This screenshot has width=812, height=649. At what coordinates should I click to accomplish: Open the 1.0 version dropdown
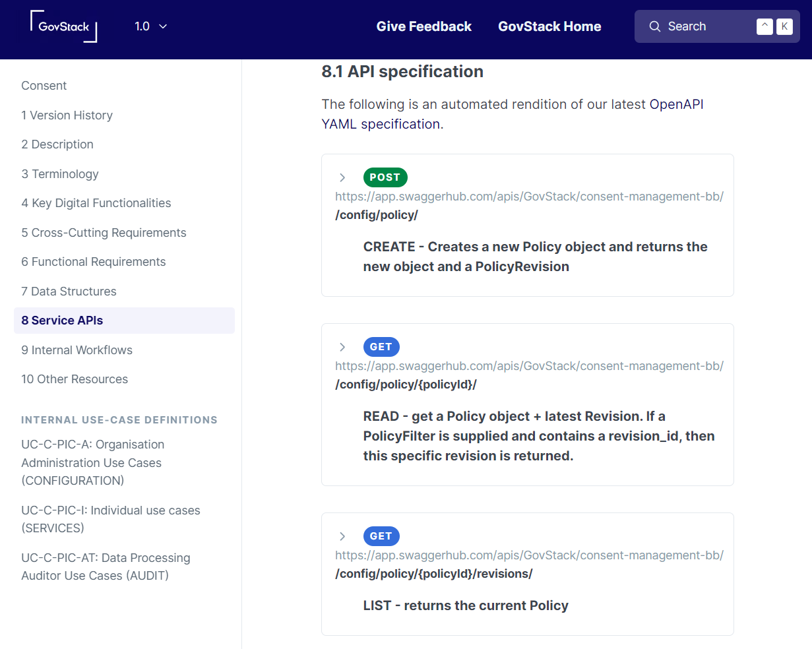[150, 26]
